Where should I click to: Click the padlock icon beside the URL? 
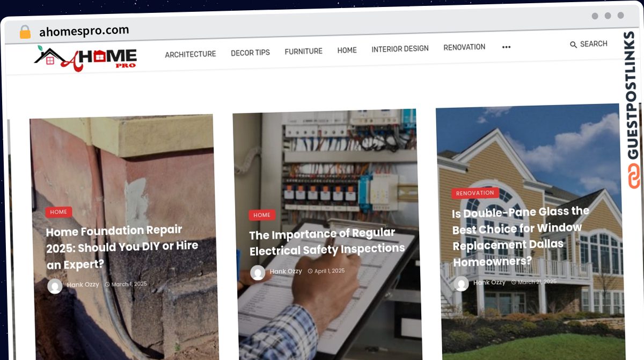(x=25, y=32)
